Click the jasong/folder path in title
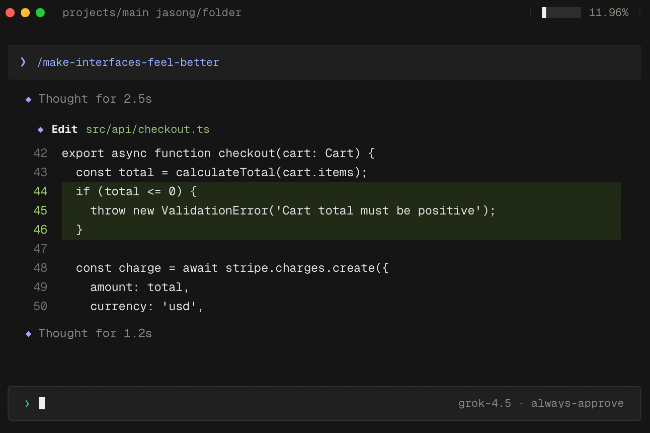 click(x=199, y=13)
